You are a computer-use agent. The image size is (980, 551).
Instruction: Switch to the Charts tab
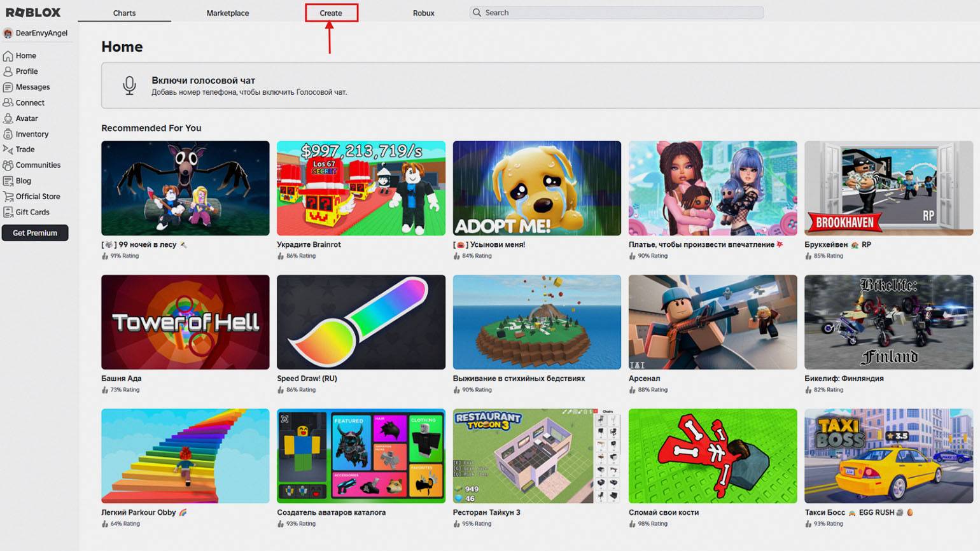click(x=124, y=13)
